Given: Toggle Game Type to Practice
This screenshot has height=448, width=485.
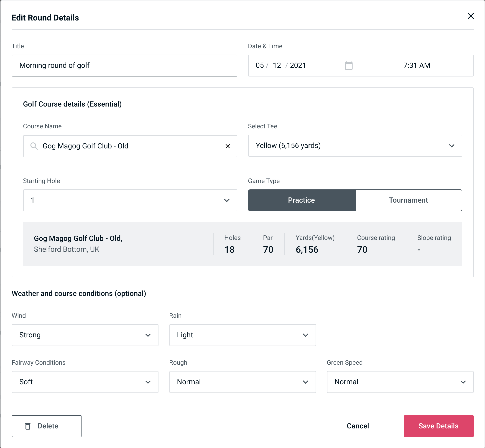Looking at the screenshot, I should (x=302, y=200).
